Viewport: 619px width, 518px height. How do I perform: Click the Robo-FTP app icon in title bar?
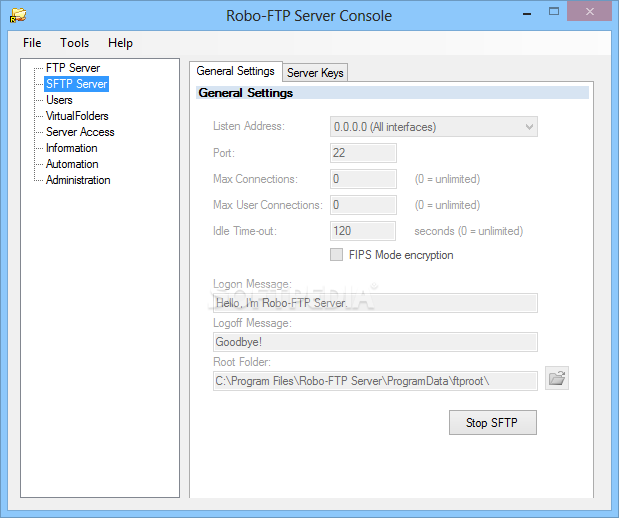[18, 15]
